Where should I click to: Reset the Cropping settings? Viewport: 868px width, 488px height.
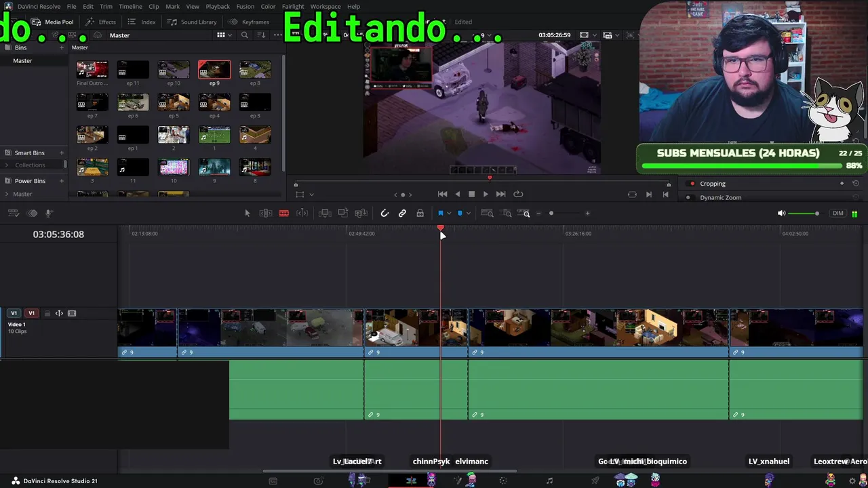pos(856,184)
